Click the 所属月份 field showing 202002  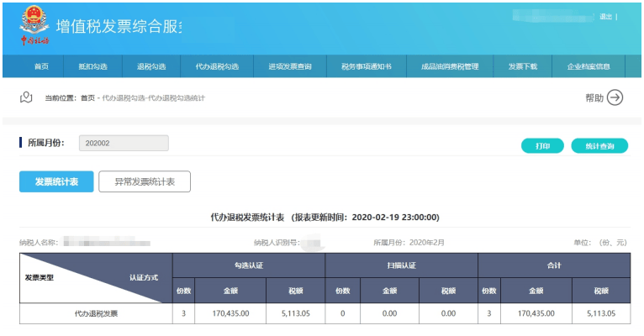click(124, 144)
